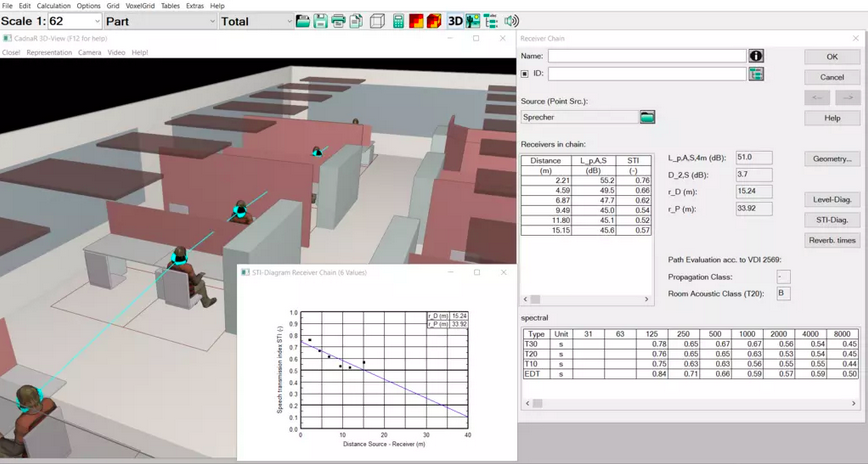The image size is (868, 464).
Task: Click the info icon beside Name field
Action: click(x=756, y=56)
